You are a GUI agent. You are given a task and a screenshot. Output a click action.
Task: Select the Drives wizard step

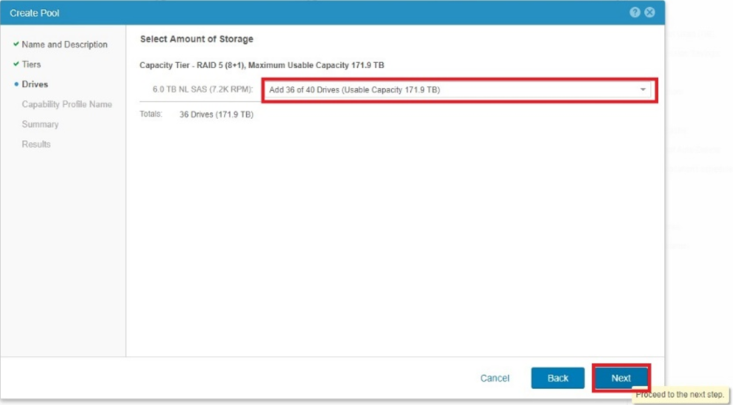(35, 84)
